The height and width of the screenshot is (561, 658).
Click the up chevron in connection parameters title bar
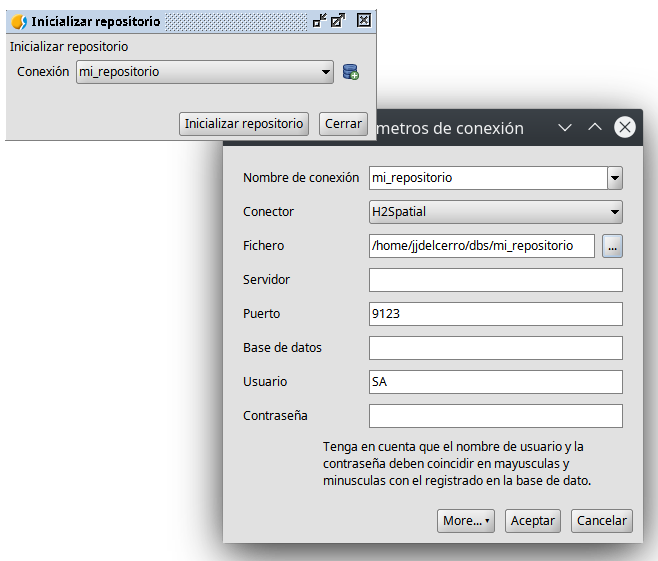(x=594, y=128)
